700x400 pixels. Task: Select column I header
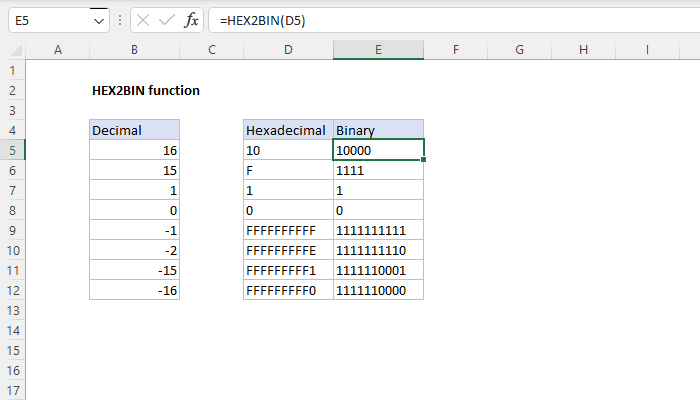pos(647,50)
